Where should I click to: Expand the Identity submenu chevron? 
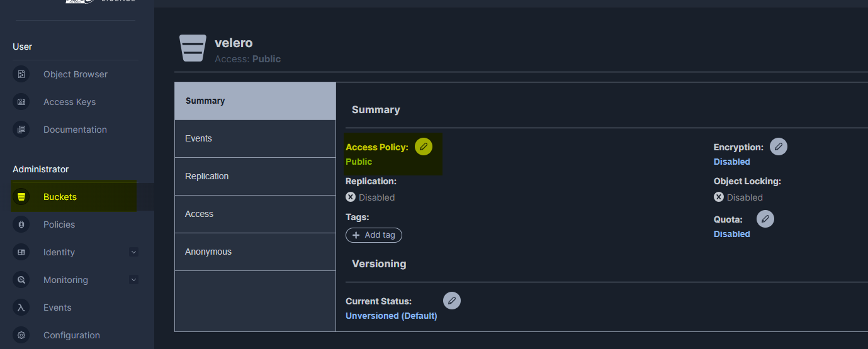(133, 252)
